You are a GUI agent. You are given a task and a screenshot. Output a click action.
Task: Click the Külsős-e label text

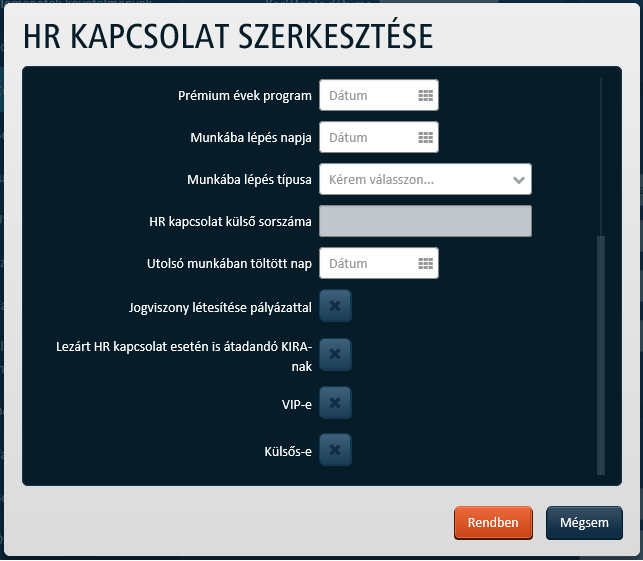[x=288, y=452]
